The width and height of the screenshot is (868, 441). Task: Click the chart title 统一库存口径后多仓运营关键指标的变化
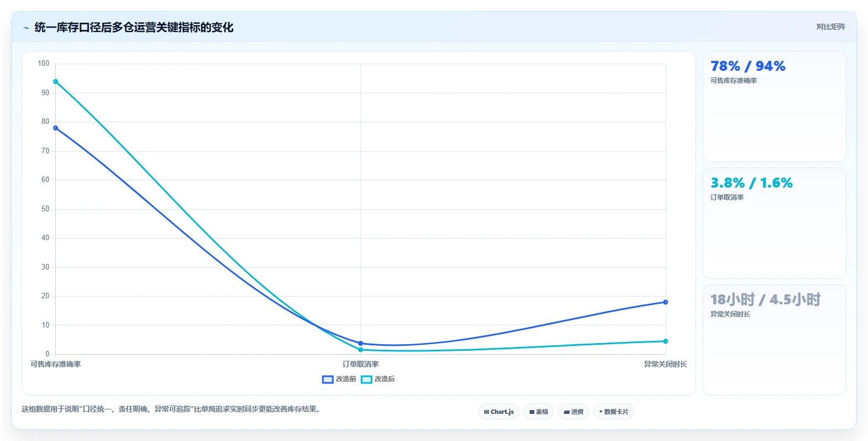(x=134, y=27)
